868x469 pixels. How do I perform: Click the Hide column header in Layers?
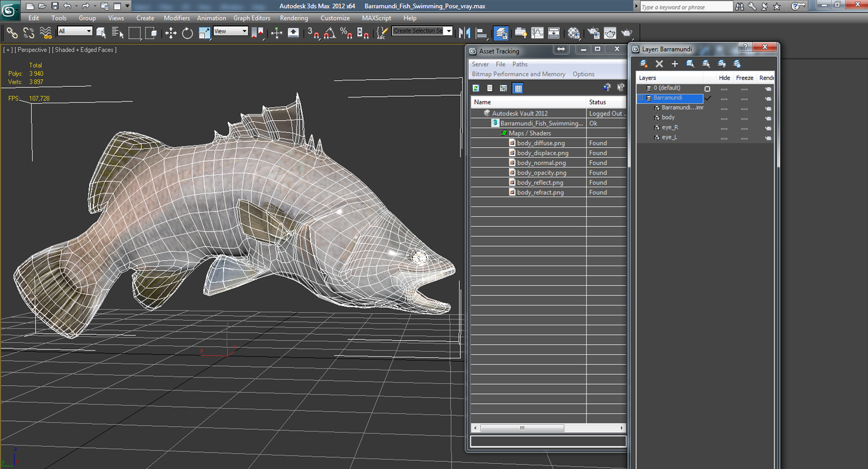click(x=725, y=78)
